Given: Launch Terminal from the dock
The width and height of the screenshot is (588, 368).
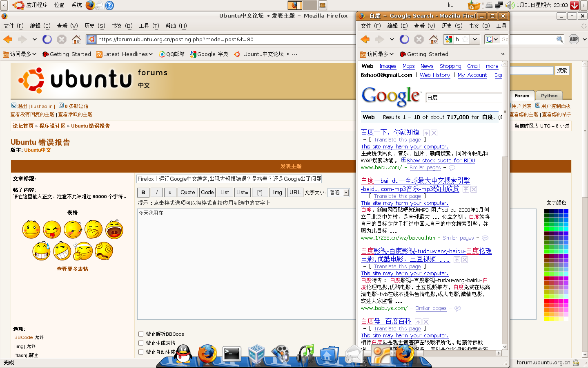Looking at the screenshot, I should pyautogui.click(x=231, y=354).
